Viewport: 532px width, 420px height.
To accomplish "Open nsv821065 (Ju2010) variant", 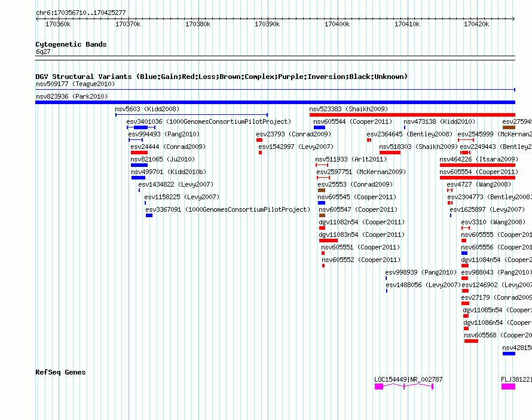I will click(139, 165).
